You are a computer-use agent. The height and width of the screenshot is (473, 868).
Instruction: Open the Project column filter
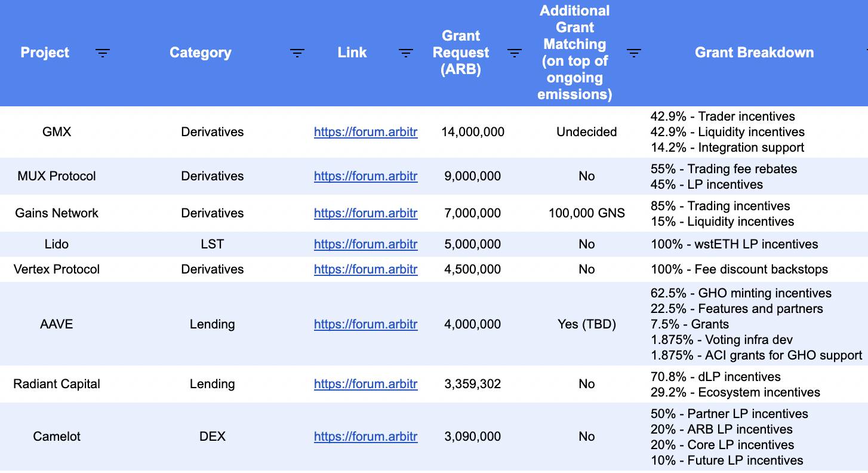pyautogui.click(x=103, y=53)
